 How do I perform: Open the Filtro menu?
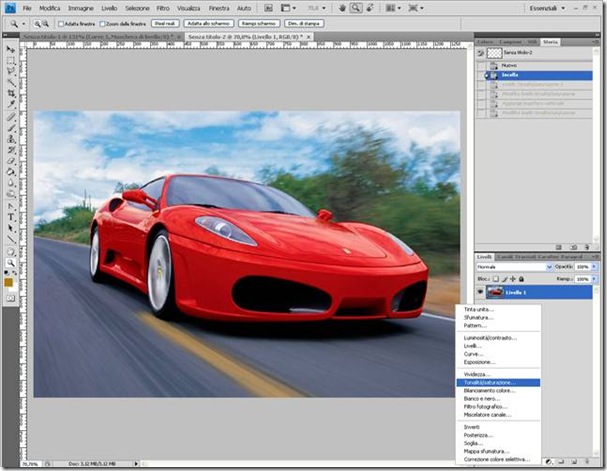[163, 8]
